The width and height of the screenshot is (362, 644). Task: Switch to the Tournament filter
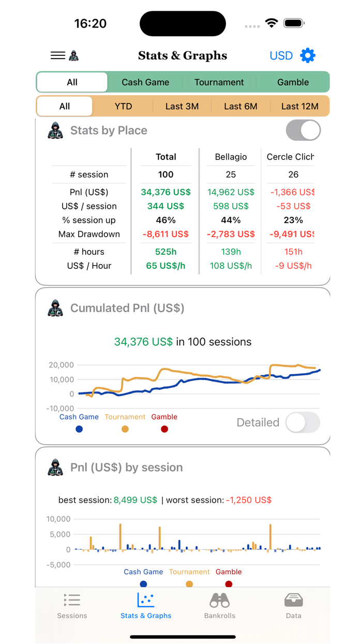[x=219, y=82]
